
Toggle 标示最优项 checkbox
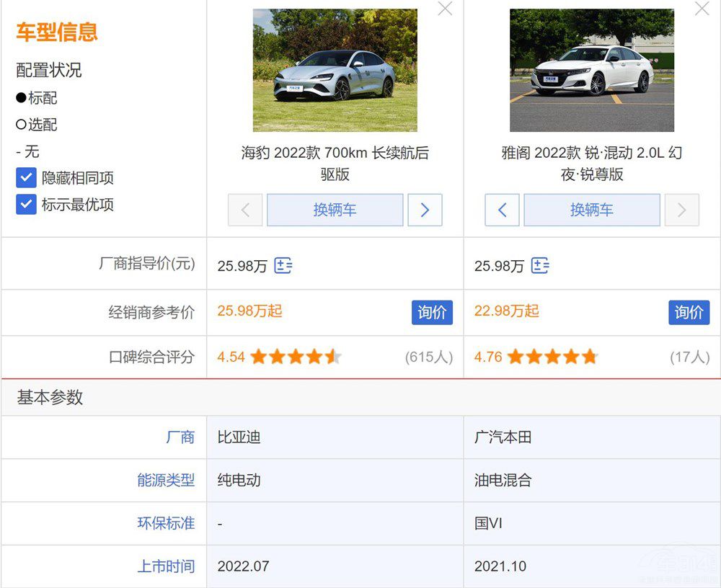[x=27, y=205]
